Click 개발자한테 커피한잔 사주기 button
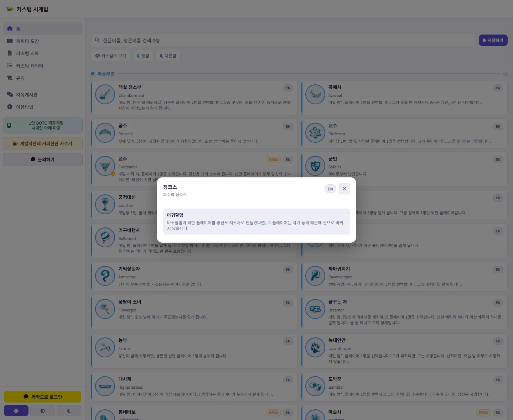This screenshot has width=513, height=420. [x=43, y=143]
